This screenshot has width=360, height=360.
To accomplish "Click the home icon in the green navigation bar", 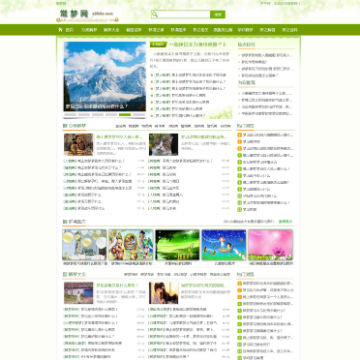I will coord(60,30).
